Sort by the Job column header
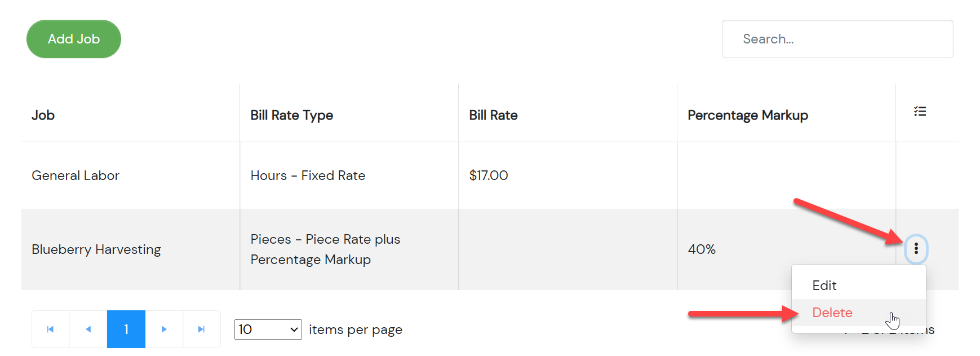Viewport: 980px width, 356px height. pos(43,115)
